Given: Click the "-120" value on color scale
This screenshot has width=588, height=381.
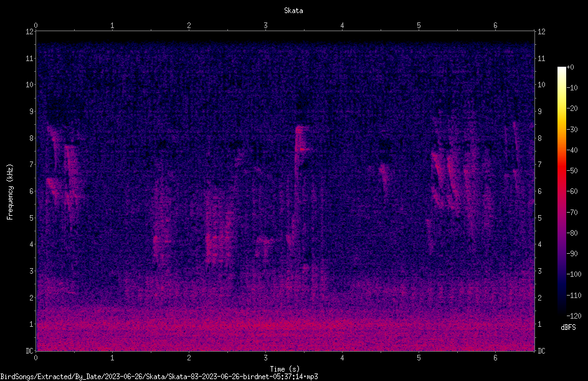Looking at the screenshot, I should tap(574, 316).
